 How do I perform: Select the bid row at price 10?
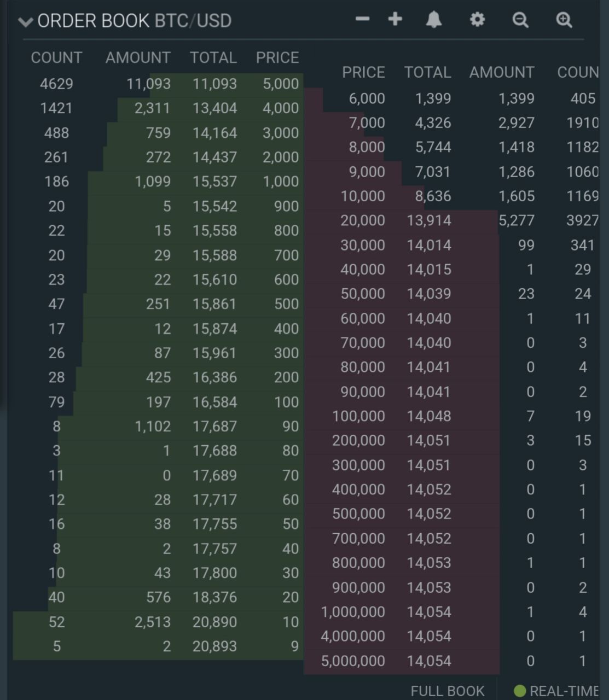[x=158, y=622]
